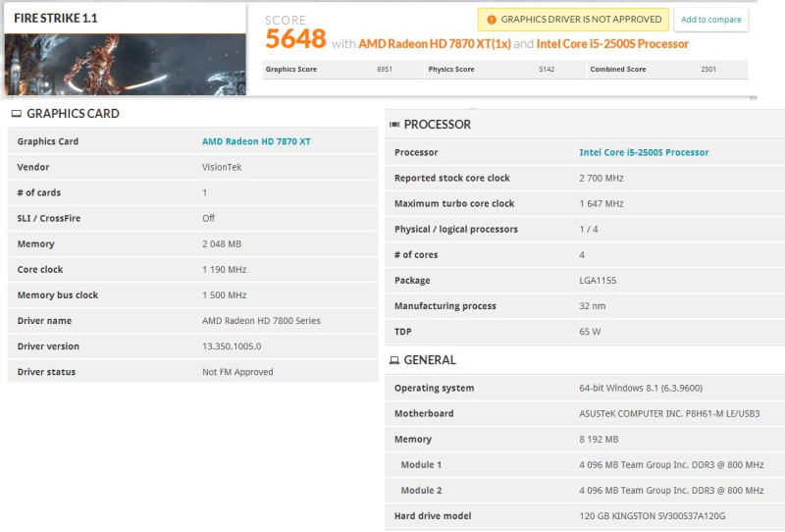Click the Maximum turbo core clock label

pos(454,203)
